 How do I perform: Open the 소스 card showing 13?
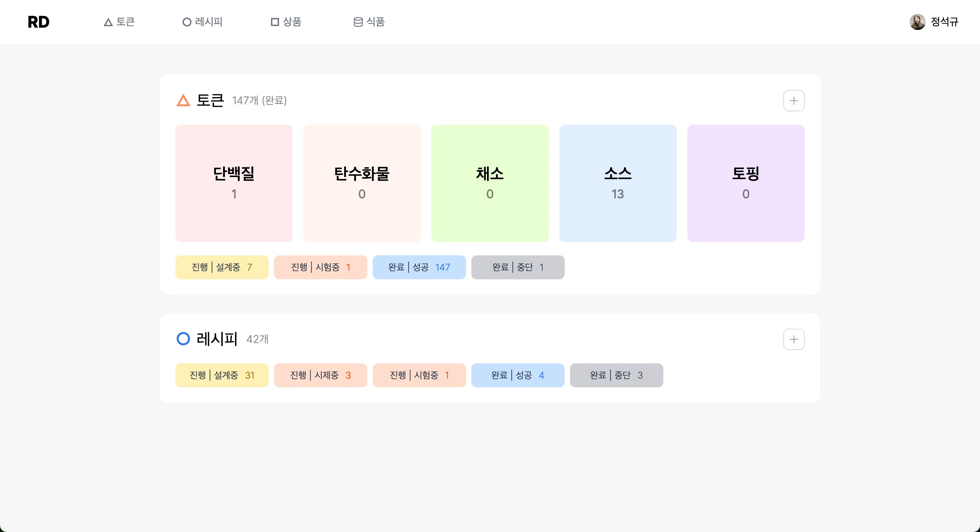tap(617, 183)
